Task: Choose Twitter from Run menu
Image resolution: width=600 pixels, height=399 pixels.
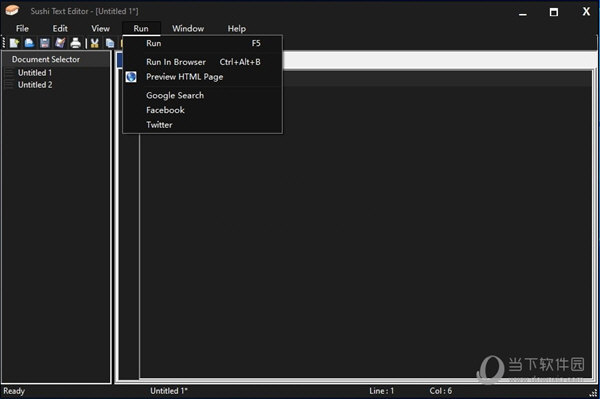Action: (203, 125)
